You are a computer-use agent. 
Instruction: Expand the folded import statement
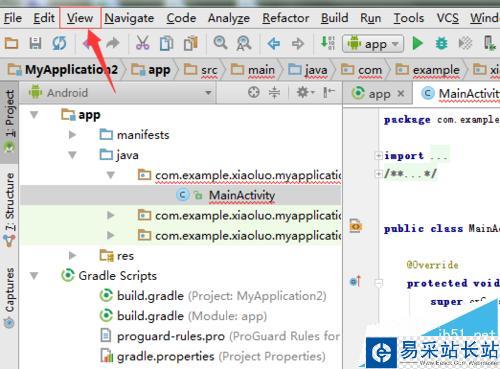click(378, 155)
